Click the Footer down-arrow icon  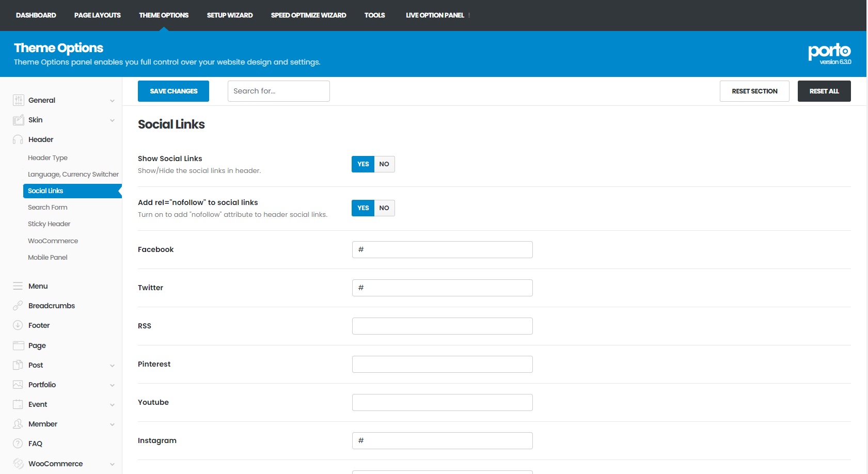click(x=18, y=325)
